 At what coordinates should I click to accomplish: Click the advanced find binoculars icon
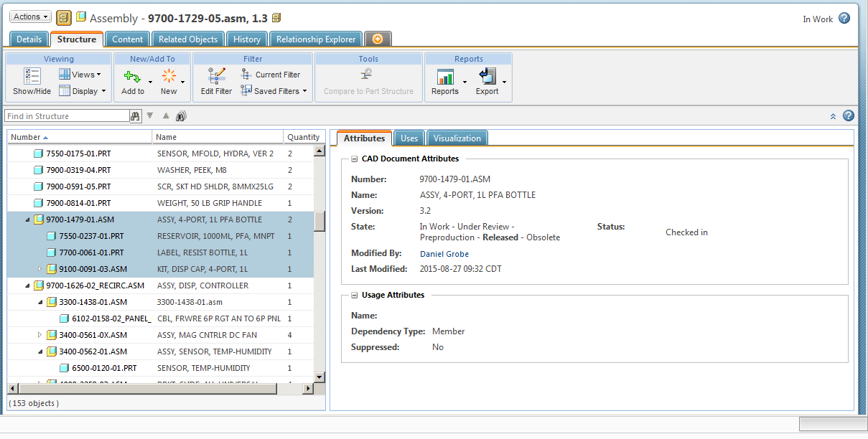[181, 115]
